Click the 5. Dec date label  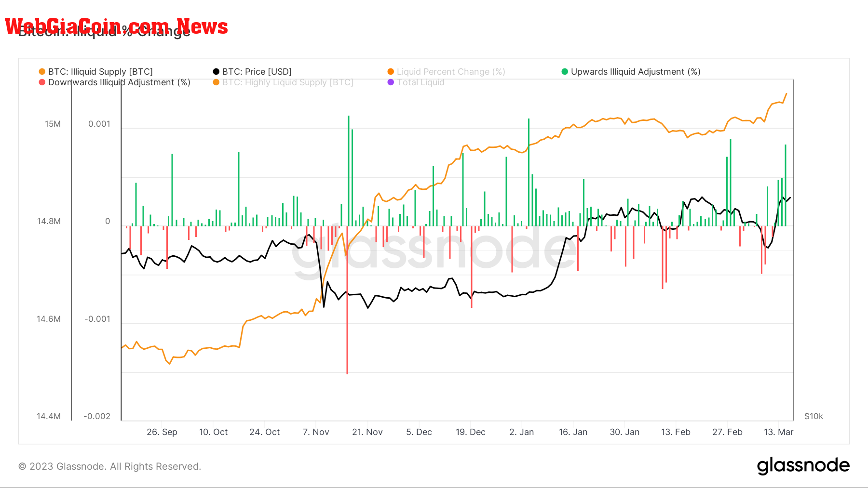click(x=419, y=432)
